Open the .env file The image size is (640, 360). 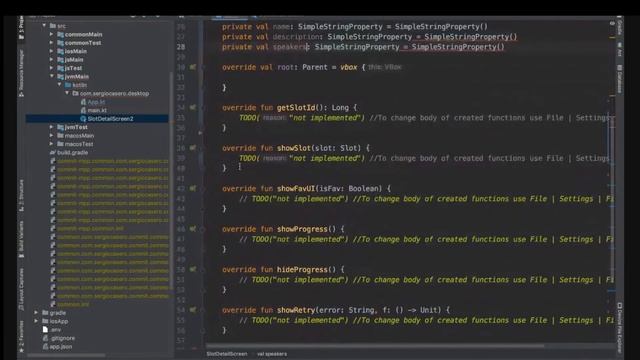click(x=56, y=329)
